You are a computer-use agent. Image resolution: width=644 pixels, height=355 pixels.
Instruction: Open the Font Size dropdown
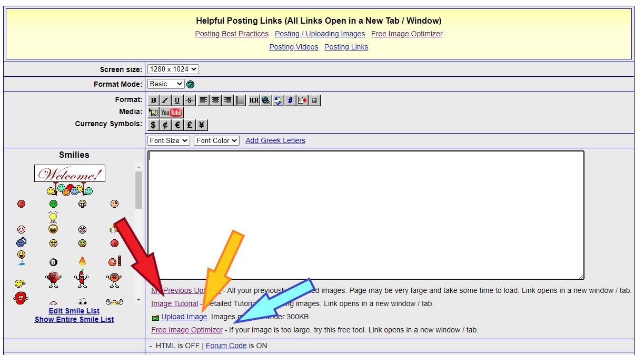pyautogui.click(x=169, y=140)
